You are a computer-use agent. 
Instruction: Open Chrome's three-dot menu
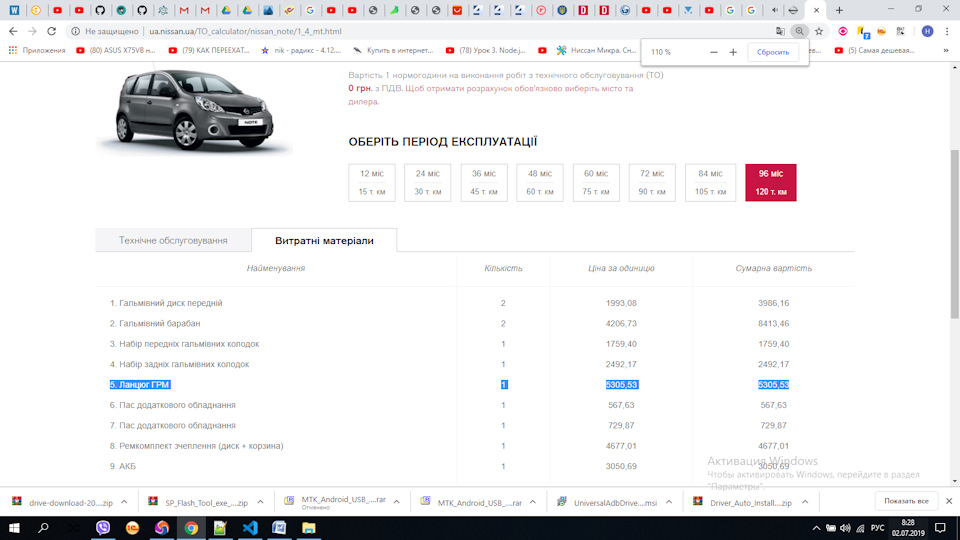pyautogui.click(x=947, y=31)
